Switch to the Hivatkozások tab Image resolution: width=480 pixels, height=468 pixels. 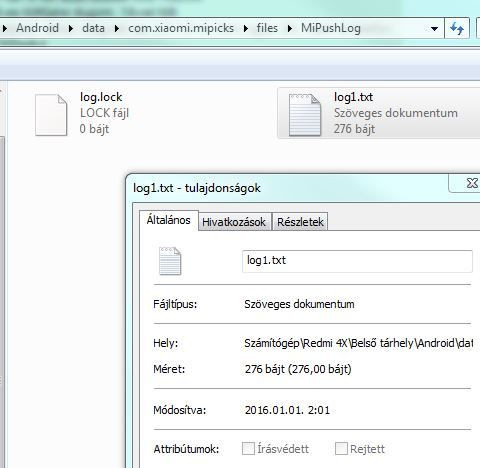tap(234, 222)
